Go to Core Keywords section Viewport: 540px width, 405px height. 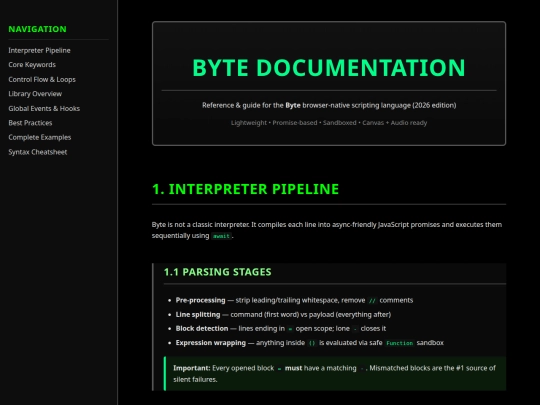(32, 65)
